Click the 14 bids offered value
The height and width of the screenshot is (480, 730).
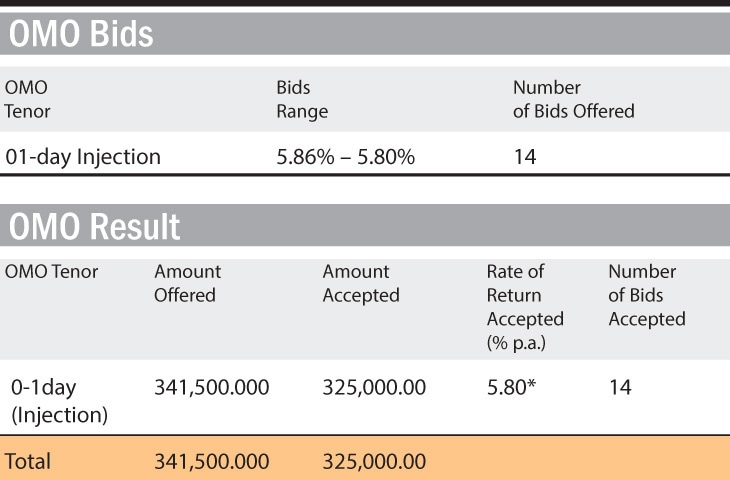(525, 157)
